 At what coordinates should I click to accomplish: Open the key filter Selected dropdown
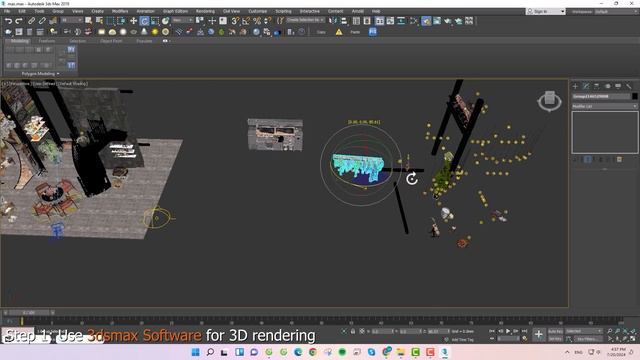click(584, 331)
